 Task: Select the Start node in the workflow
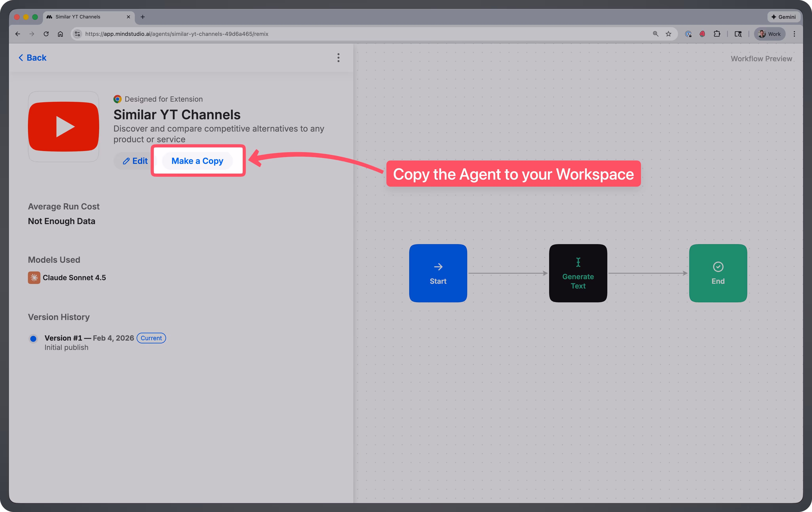pos(438,273)
